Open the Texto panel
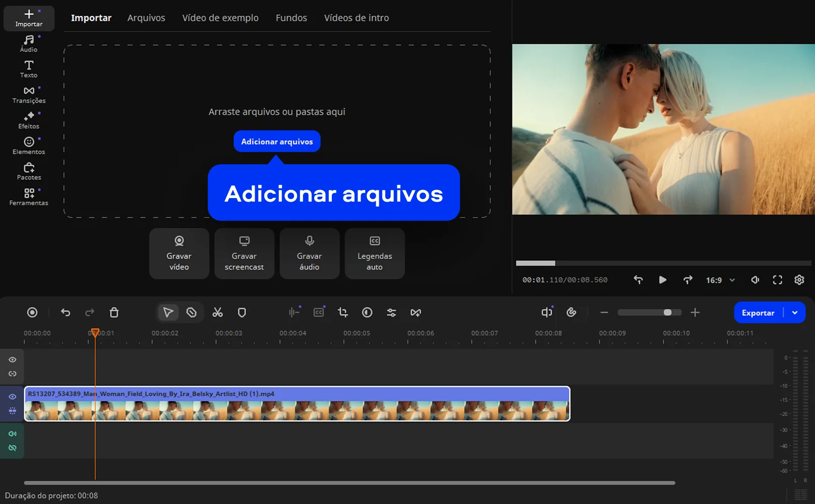The image size is (815, 504). pos(29,69)
